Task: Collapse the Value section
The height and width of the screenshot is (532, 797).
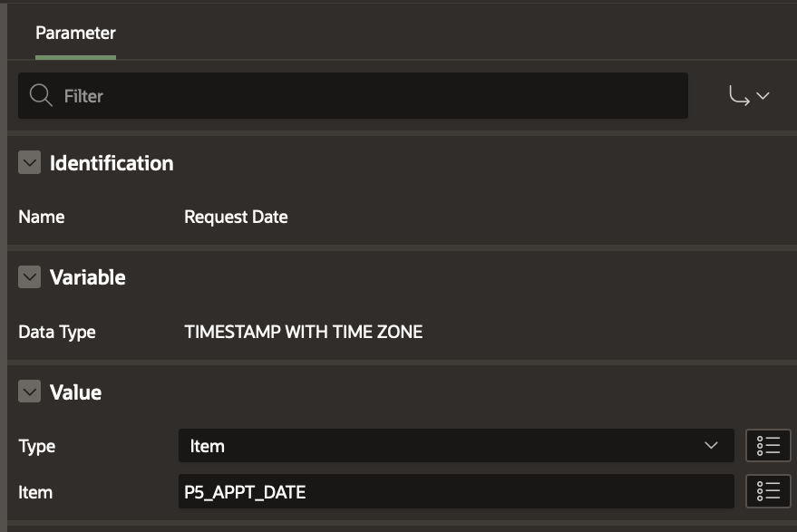Action: point(30,392)
